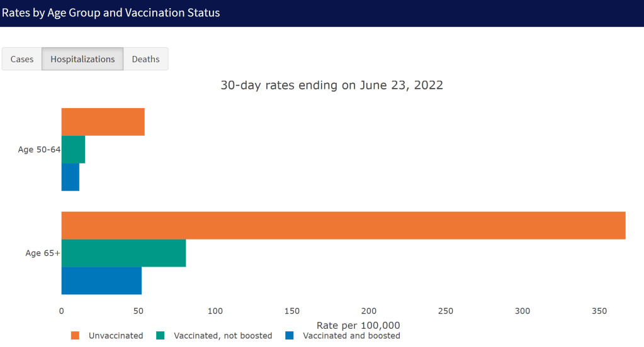Toggle the Unvaccinated legend label
Image resolution: width=644 pixels, height=347 pixels.
pyautogui.click(x=116, y=336)
